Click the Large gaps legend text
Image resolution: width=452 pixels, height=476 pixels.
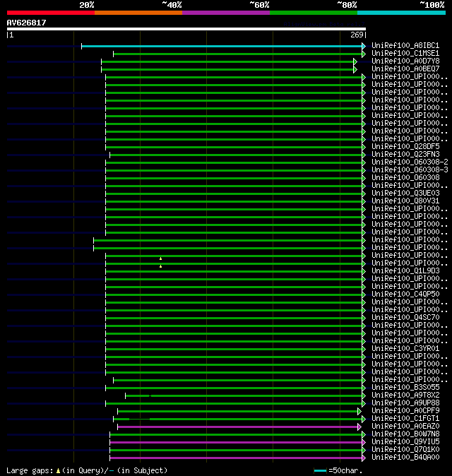(30, 470)
